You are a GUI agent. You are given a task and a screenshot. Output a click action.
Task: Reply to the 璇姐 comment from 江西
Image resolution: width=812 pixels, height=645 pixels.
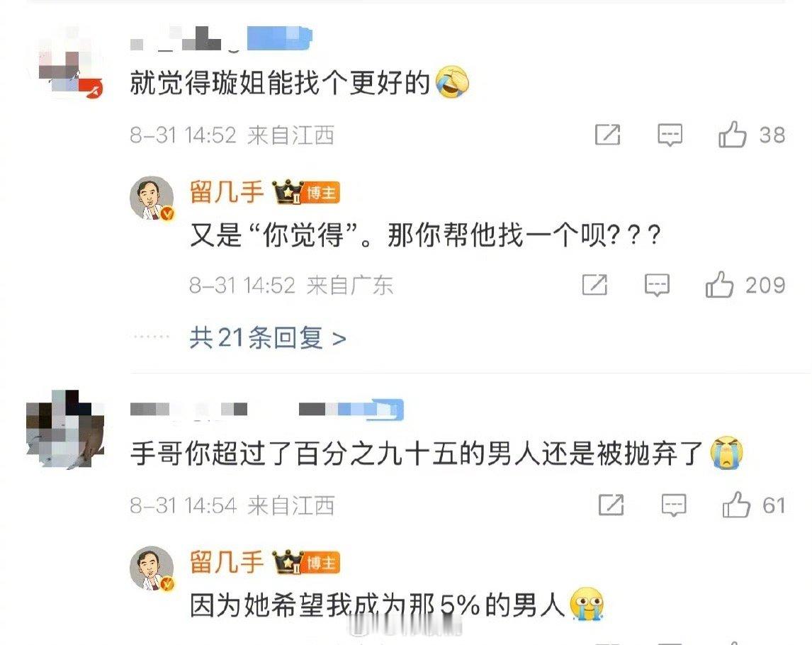(x=670, y=135)
